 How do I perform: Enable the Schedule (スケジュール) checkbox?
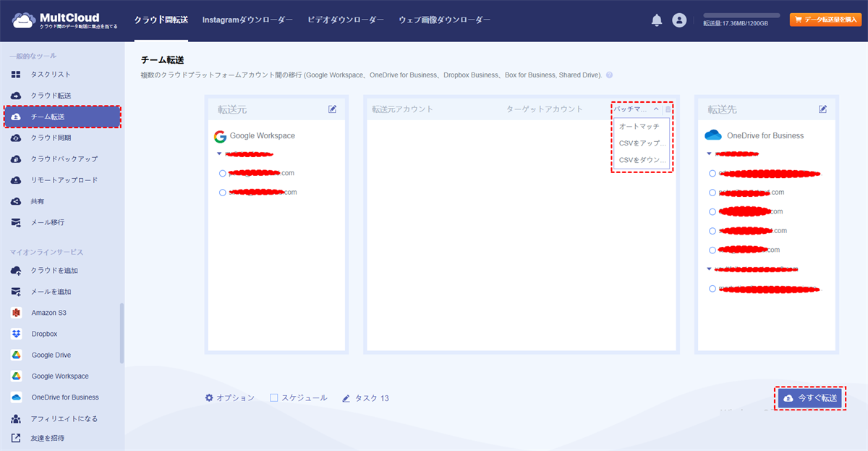click(x=274, y=397)
